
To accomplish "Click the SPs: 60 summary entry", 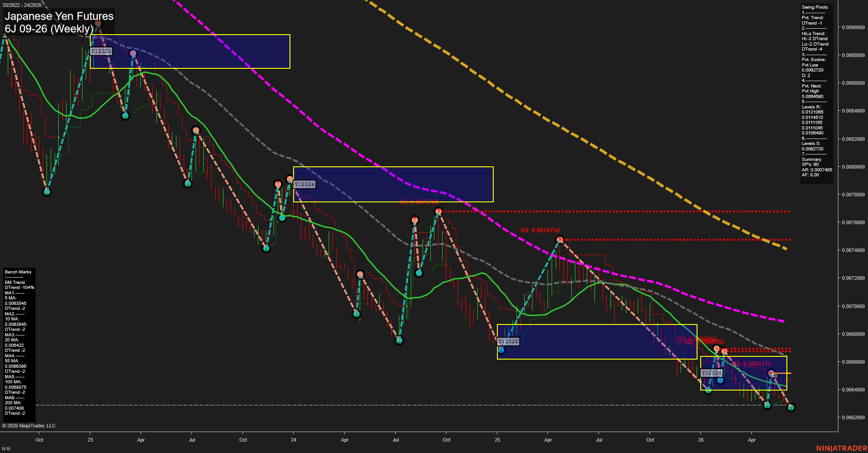I will 810,165.
